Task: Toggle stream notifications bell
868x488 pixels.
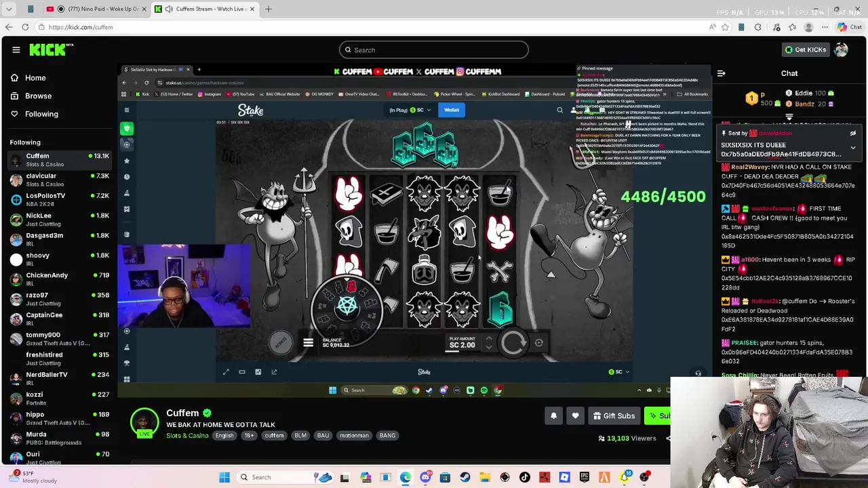Action: [553, 415]
